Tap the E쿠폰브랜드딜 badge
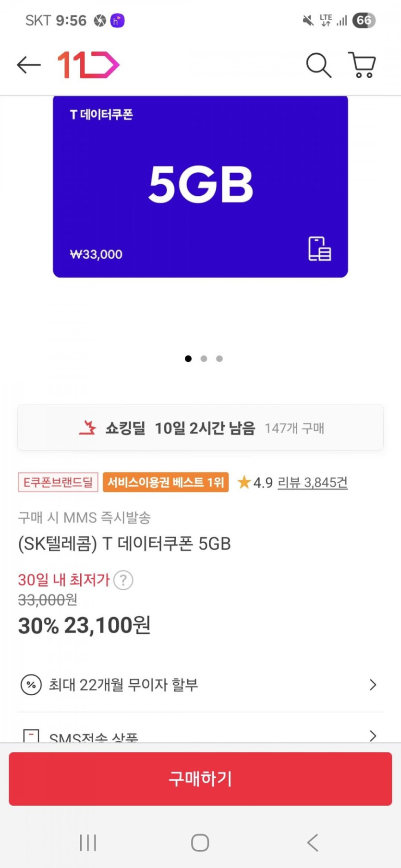Image resolution: width=401 pixels, height=868 pixels. [58, 482]
